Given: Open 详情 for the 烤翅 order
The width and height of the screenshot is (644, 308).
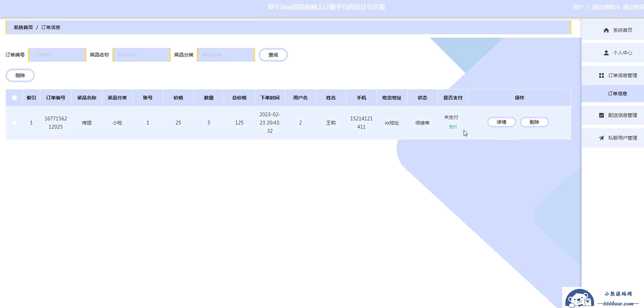Looking at the screenshot, I should 502,122.
